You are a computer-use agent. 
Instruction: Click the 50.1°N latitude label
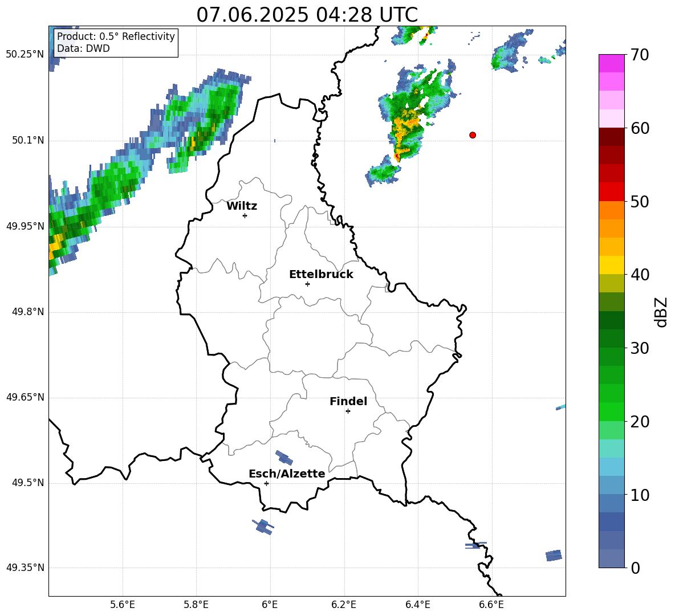click(28, 140)
